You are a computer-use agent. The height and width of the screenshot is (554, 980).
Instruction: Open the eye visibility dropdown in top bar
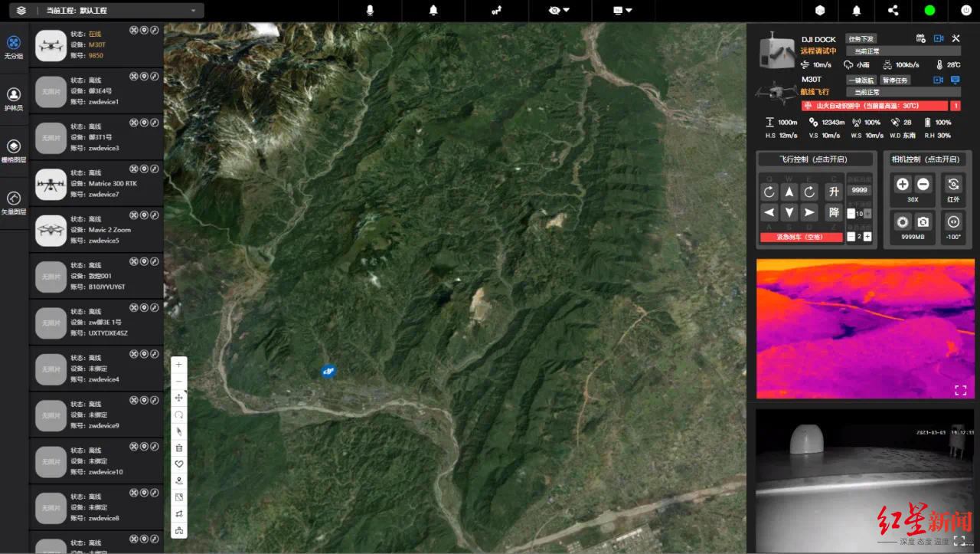pyautogui.click(x=560, y=11)
